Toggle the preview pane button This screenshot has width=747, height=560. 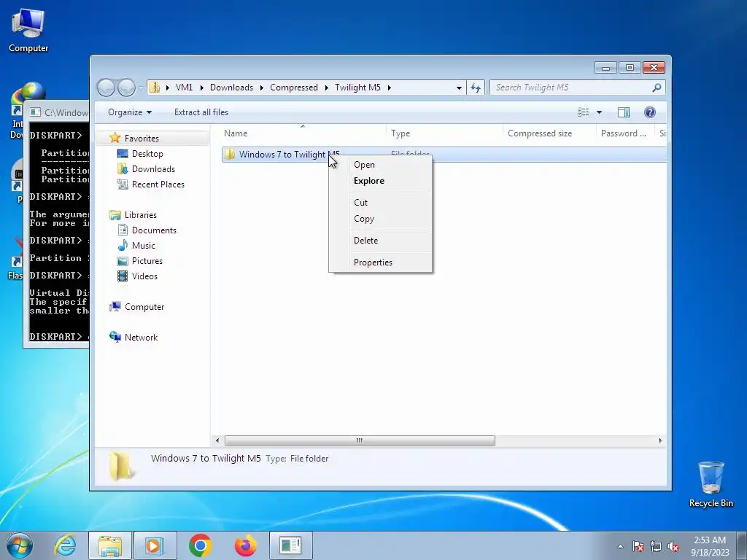pos(624,112)
